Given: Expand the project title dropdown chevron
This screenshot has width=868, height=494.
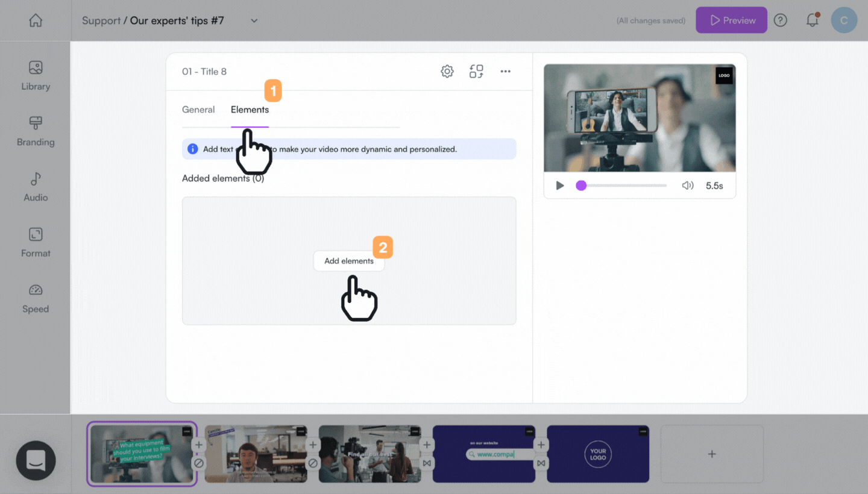Looking at the screenshot, I should point(254,20).
